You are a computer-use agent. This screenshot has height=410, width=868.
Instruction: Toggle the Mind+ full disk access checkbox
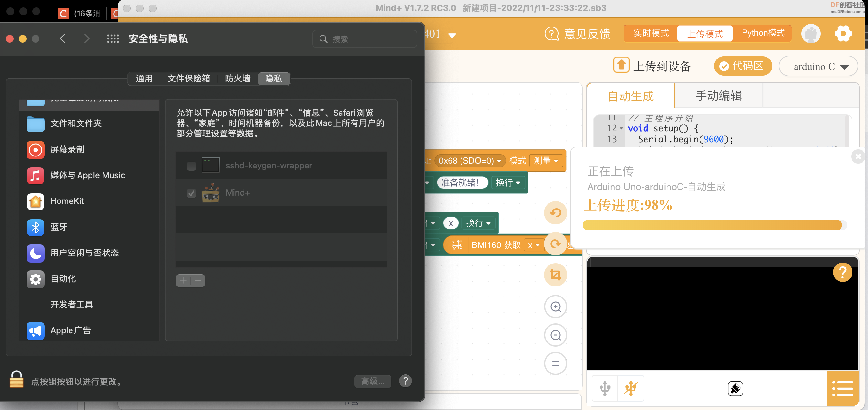pyautogui.click(x=191, y=193)
